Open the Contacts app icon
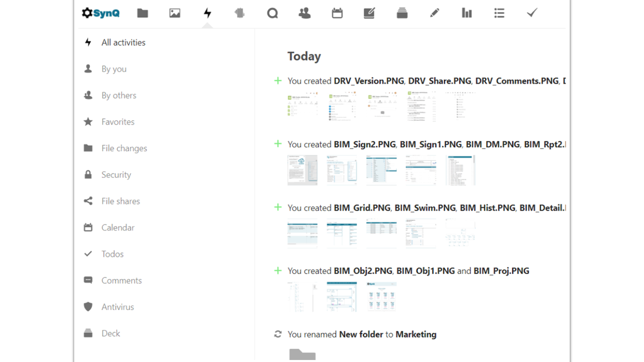This screenshot has width=644, height=362. click(304, 13)
